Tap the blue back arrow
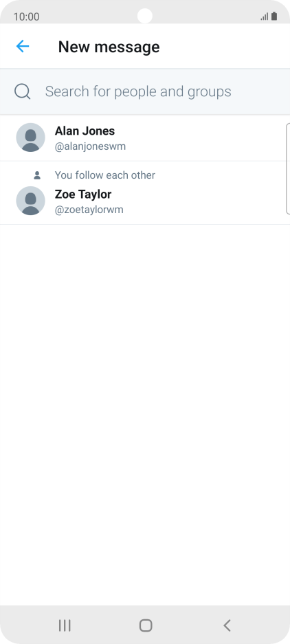 coord(23,47)
